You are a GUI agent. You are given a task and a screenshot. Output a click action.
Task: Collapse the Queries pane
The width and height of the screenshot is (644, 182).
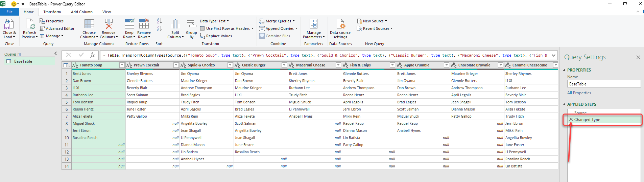[x=56, y=54]
